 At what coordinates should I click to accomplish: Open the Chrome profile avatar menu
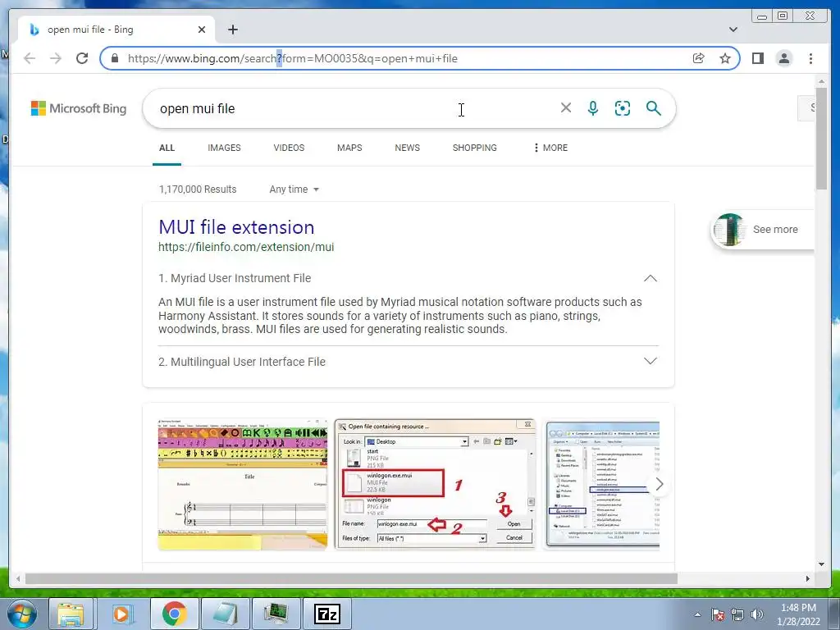[783, 58]
